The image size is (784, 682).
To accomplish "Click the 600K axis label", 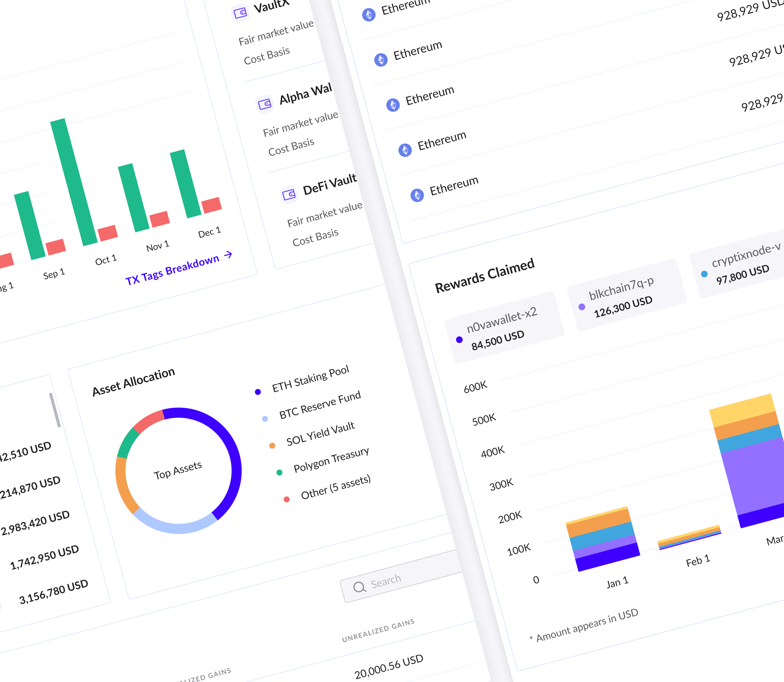I will tap(475, 387).
